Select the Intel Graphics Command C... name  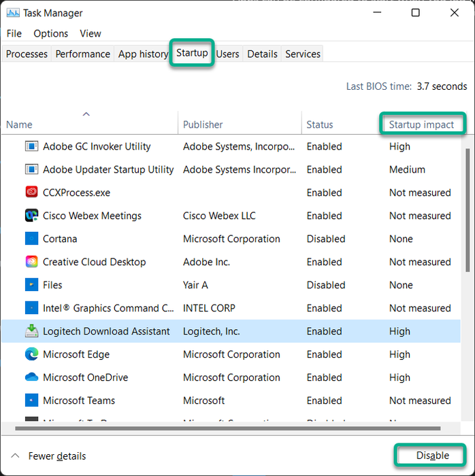(x=108, y=308)
